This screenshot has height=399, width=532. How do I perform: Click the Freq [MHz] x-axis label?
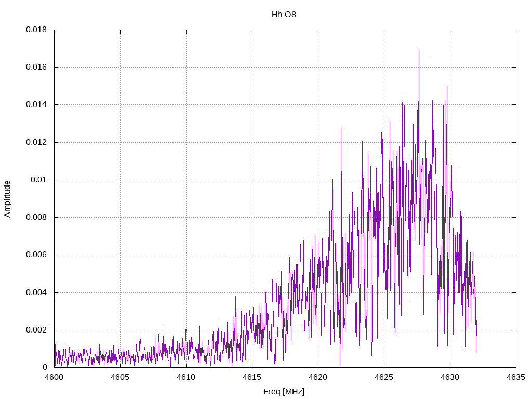coord(284,392)
